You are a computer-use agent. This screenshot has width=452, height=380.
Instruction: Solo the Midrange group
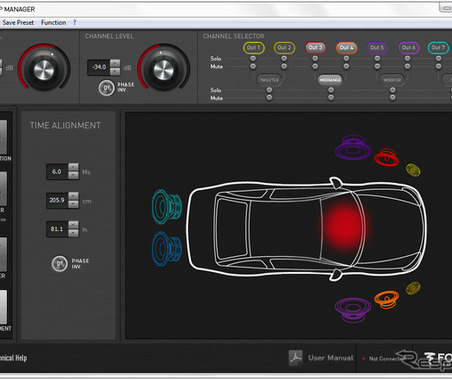point(331,90)
